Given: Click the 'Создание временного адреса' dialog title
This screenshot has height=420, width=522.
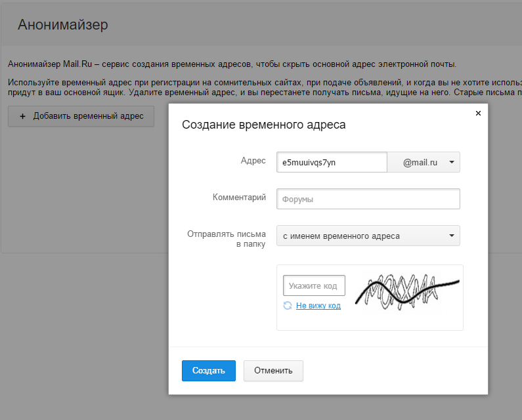Looking at the screenshot, I should pyautogui.click(x=263, y=124).
